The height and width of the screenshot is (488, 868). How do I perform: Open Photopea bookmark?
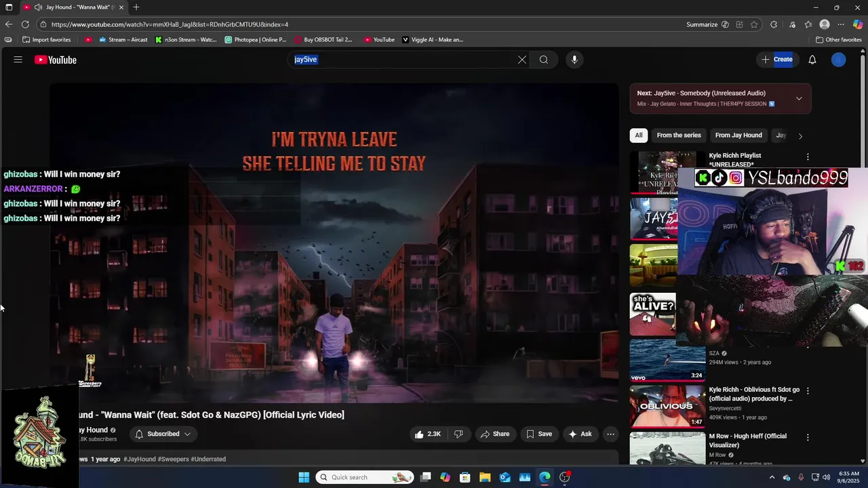pyautogui.click(x=256, y=39)
